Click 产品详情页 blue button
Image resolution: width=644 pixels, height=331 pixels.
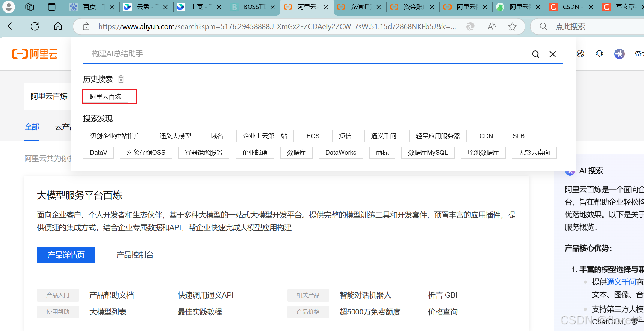click(66, 255)
